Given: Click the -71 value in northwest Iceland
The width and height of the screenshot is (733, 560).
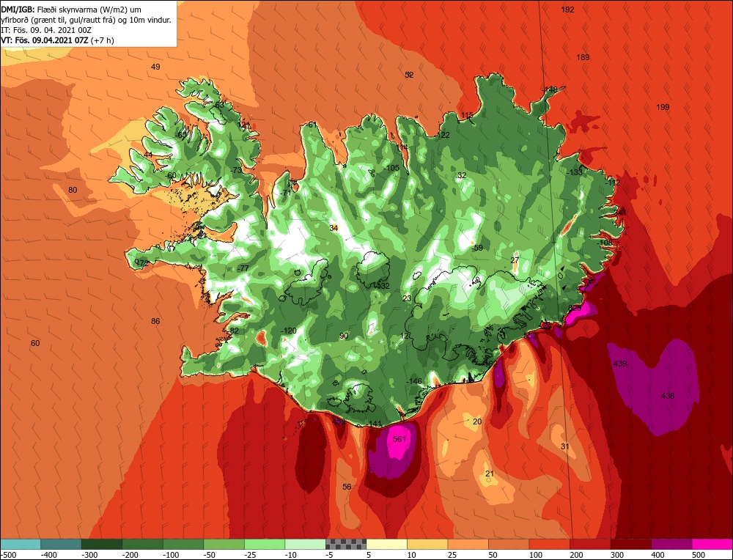Looking at the screenshot, I should (x=286, y=193).
